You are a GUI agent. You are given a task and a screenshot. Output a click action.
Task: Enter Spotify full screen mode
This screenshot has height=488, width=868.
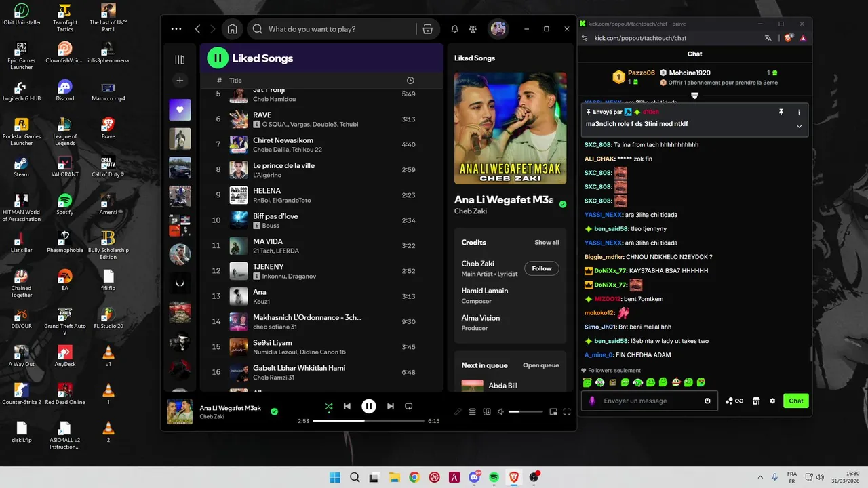567,411
